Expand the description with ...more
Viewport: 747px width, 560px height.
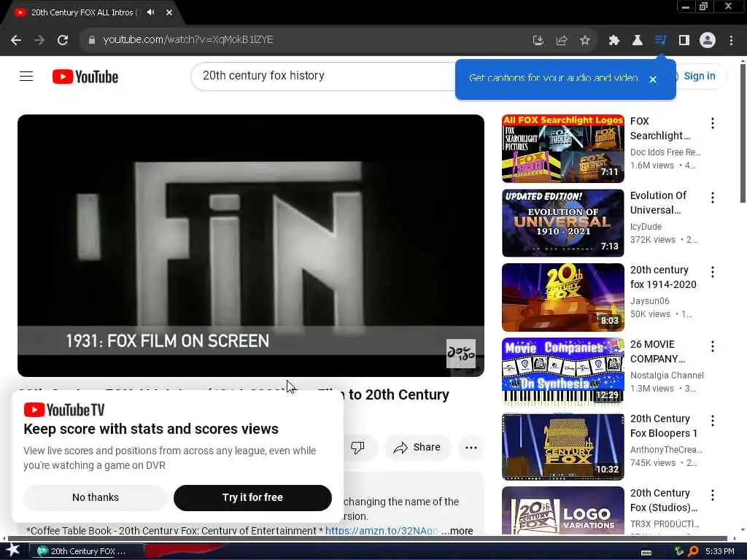tap(457, 531)
